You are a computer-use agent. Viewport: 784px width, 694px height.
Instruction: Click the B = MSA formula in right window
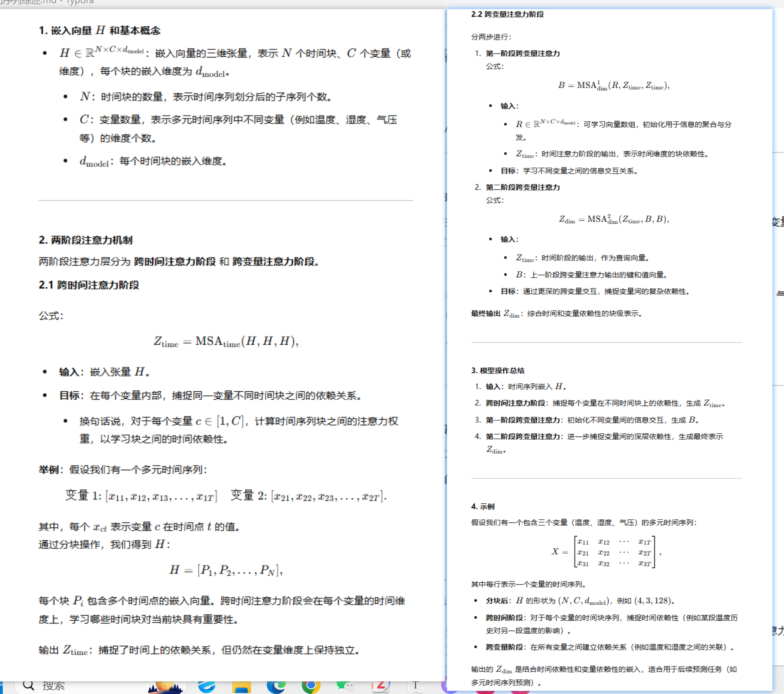614,86
